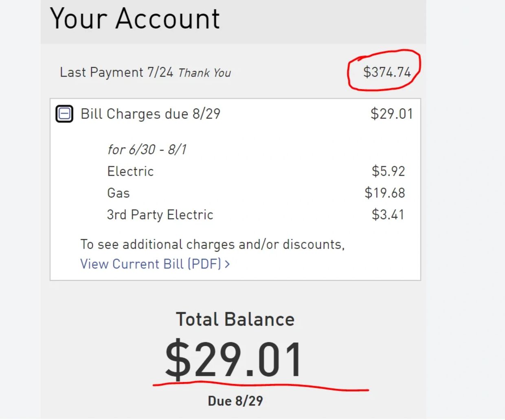The image size is (505, 420).
Task: Click the Your Account heading
Action: (x=135, y=18)
